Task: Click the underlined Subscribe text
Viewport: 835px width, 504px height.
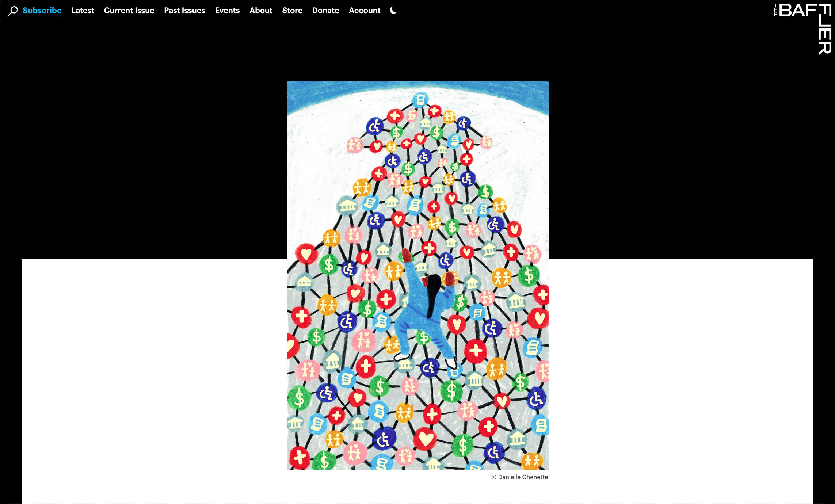Action: click(42, 11)
